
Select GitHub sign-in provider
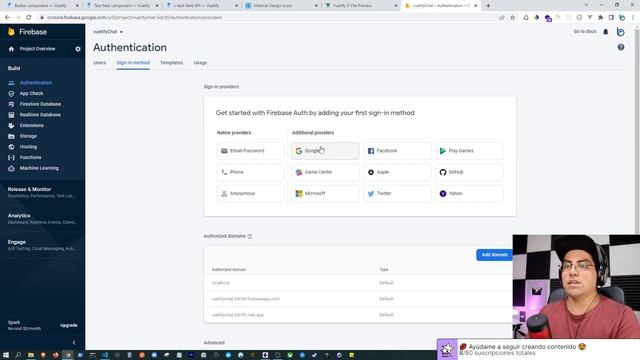tap(469, 172)
